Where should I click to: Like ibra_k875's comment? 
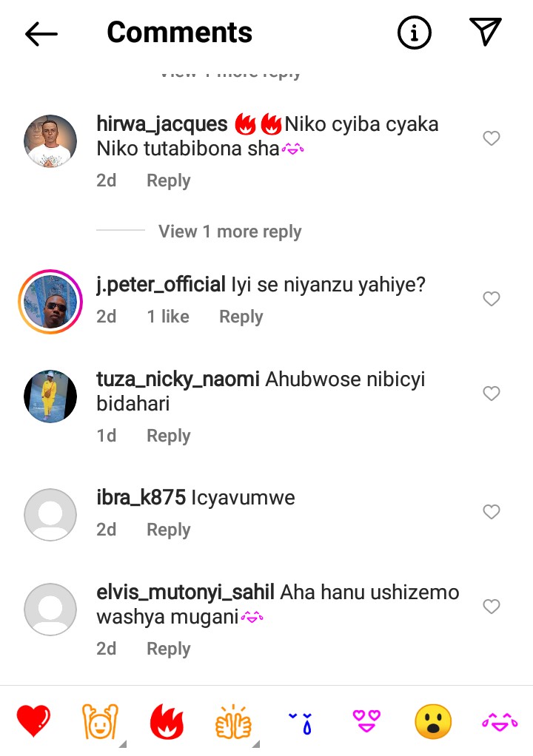coord(491,512)
